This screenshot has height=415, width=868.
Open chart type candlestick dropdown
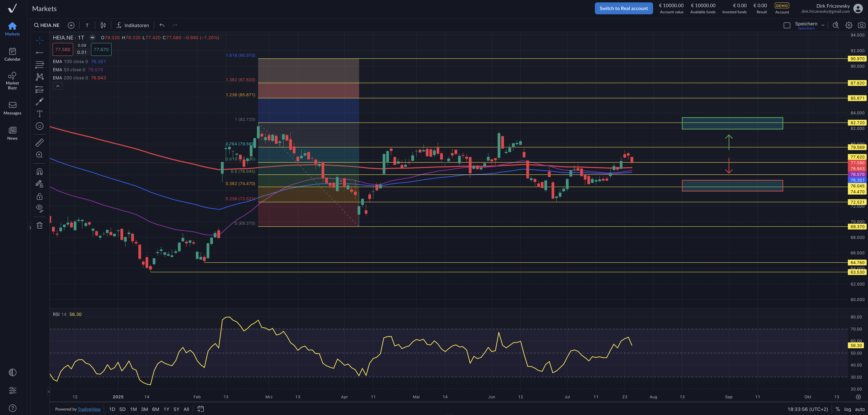pyautogui.click(x=103, y=25)
